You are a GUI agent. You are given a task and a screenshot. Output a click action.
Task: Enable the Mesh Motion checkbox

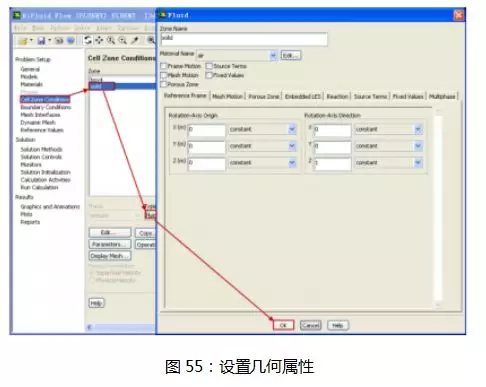point(164,75)
